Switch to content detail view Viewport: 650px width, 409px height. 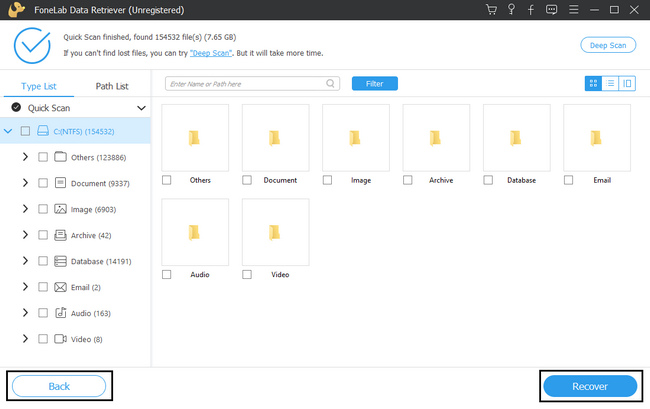(627, 83)
